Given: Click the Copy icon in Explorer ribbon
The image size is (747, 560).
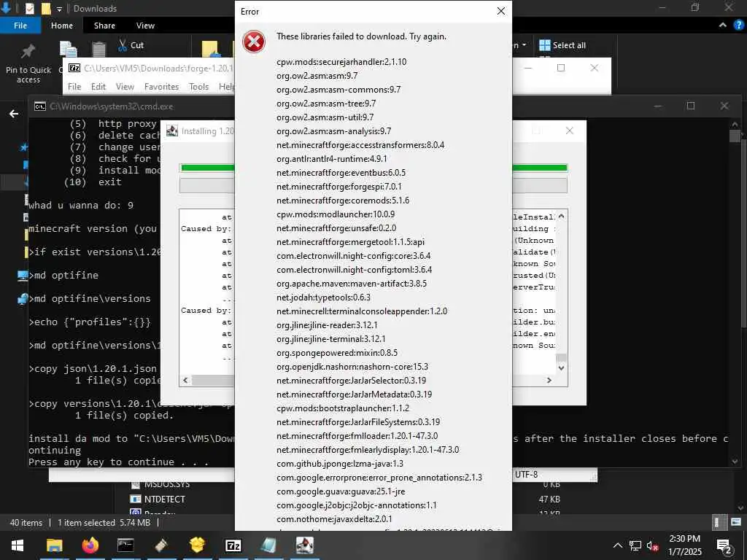Looking at the screenshot, I should [68, 50].
